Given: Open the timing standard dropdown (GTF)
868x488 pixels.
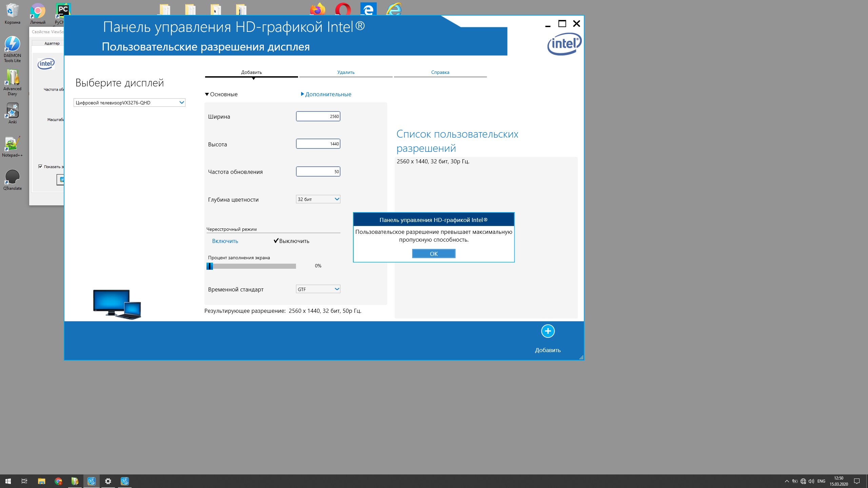Looking at the screenshot, I should (x=318, y=289).
